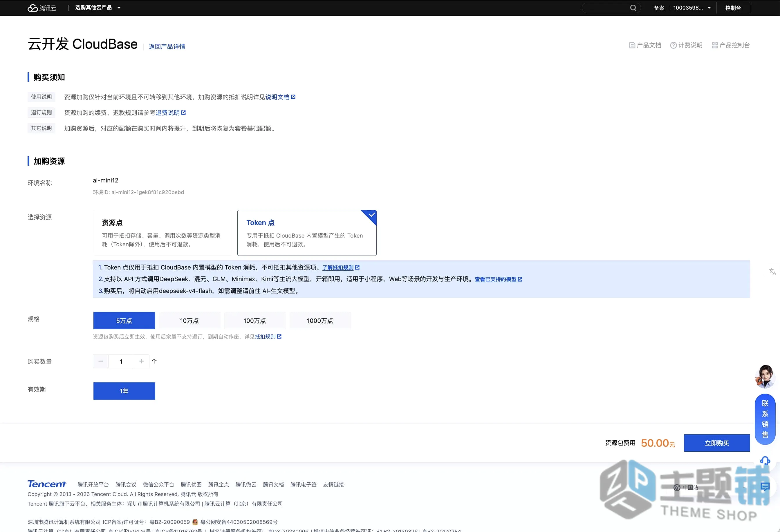Open the 选购其他云产品 dropdown

(x=98, y=8)
